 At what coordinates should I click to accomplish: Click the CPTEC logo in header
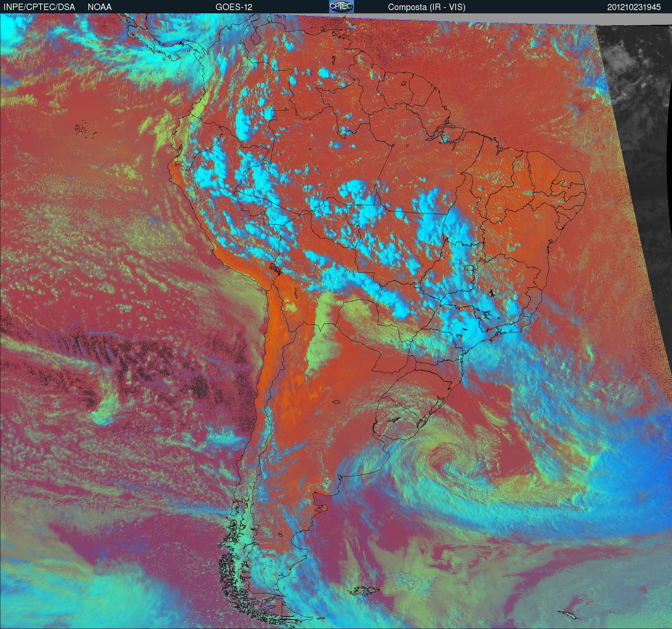(x=341, y=6)
